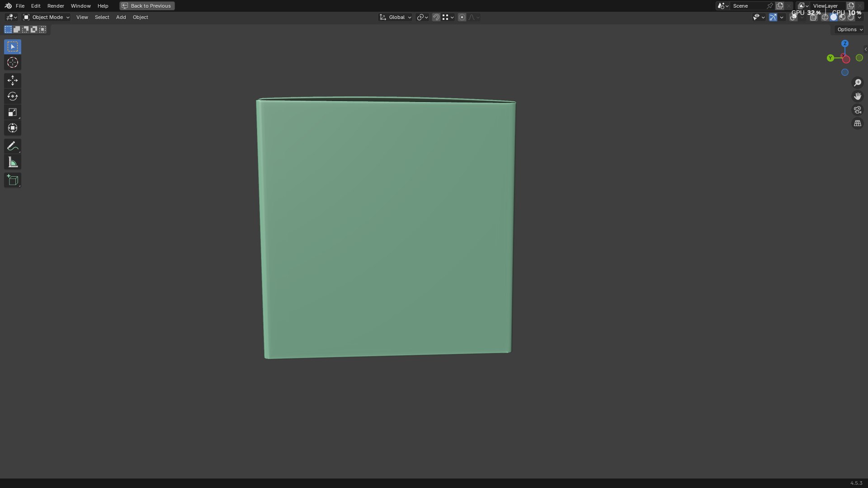This screenshot has height=488, width=868.
Task: Set selection mode to Subtract
Action: (25, 29)
